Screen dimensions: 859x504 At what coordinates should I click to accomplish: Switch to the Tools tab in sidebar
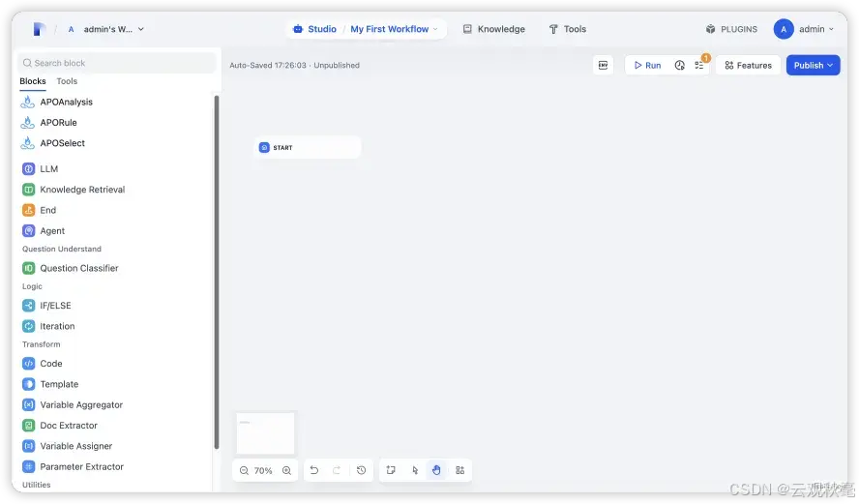tap(67, 81)
